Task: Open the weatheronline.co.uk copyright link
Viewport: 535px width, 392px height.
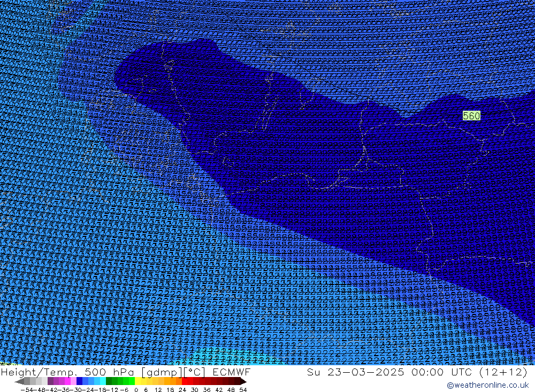Action: 487,385
